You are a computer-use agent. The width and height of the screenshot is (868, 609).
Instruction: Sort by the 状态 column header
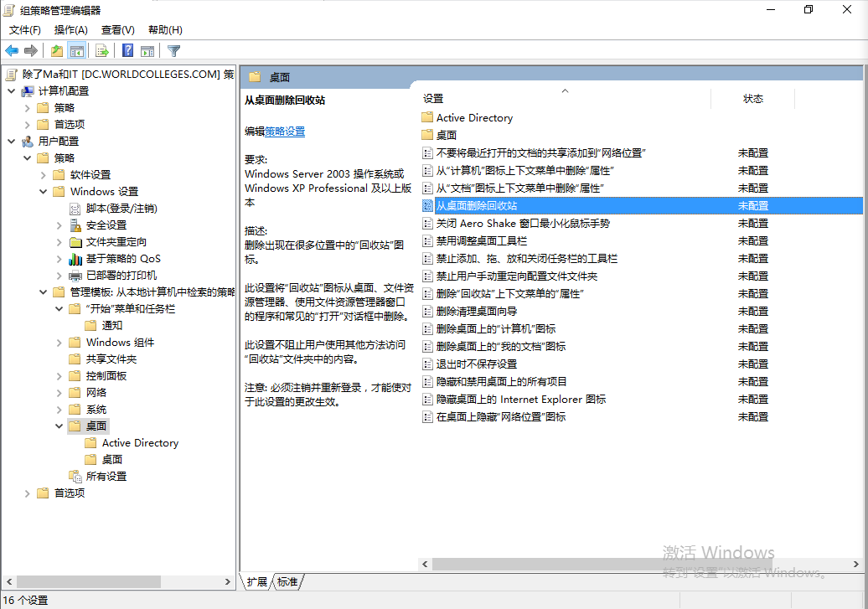click(753, 99)
